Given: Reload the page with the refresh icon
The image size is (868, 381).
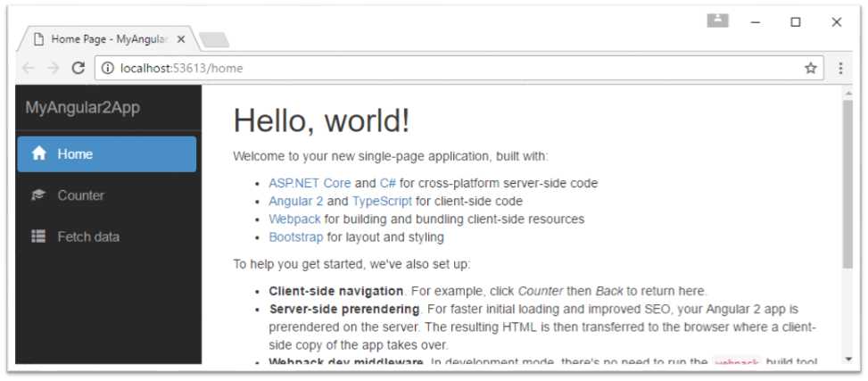Looking at the screenshot, I should [x=78, y=68].
